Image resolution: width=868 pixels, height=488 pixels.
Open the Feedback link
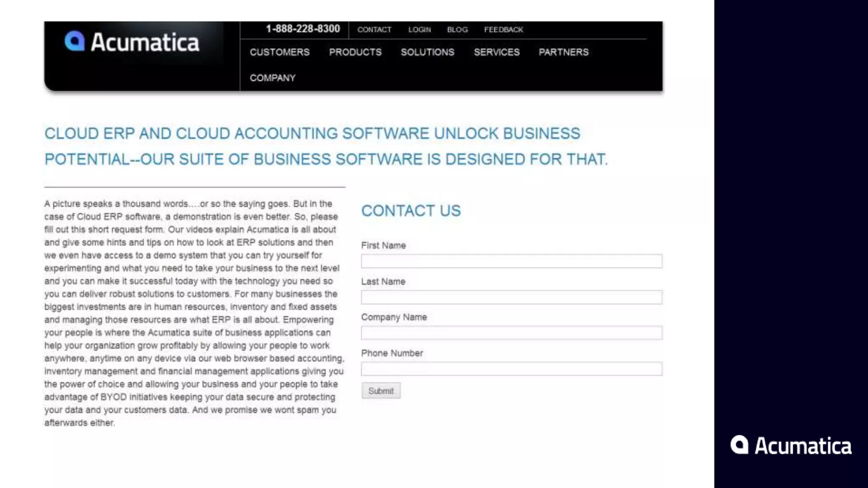[x=504, y=30]
